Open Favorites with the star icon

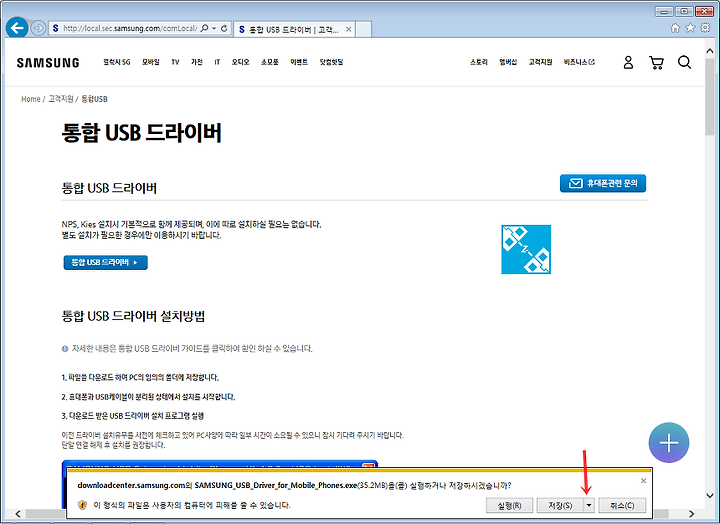(690, 28)
